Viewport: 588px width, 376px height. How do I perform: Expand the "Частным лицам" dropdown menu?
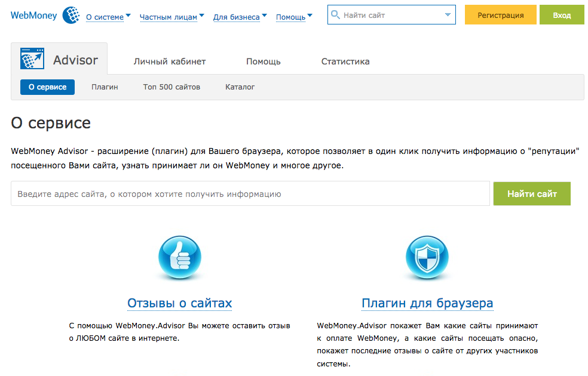171,17
